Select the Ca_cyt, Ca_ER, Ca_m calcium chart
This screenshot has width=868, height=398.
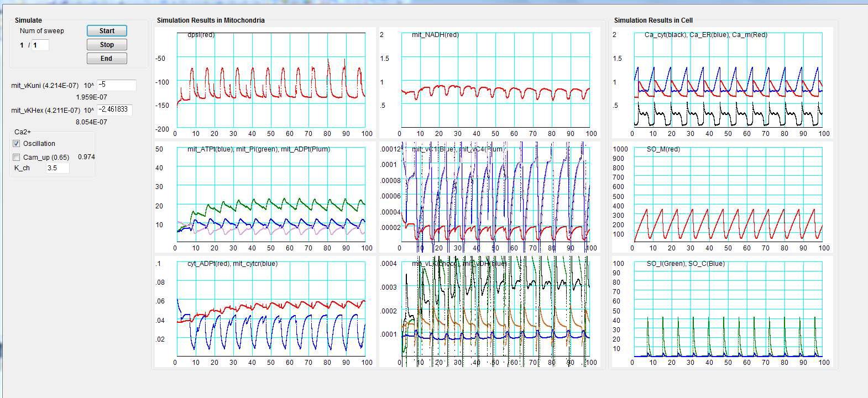tap(721, 83)
